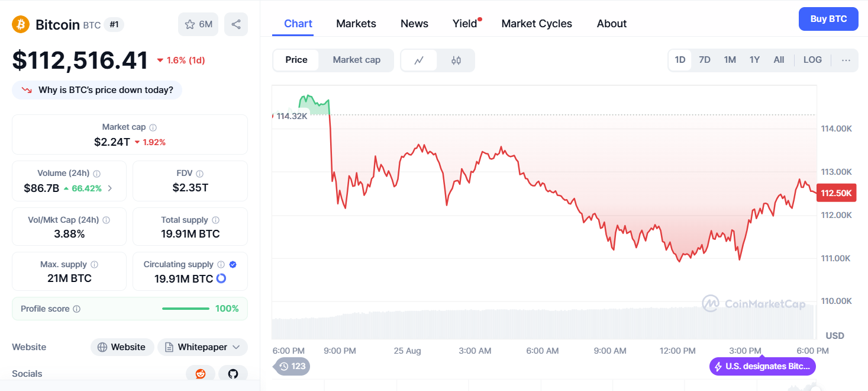Click the Buy BTC button
868x391 pixels.
tap(828, 18)
